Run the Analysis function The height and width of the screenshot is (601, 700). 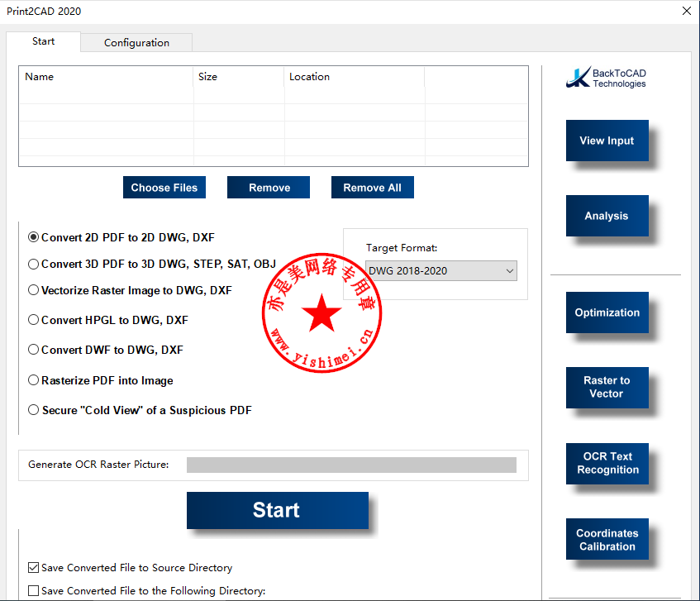click(607, 216)
